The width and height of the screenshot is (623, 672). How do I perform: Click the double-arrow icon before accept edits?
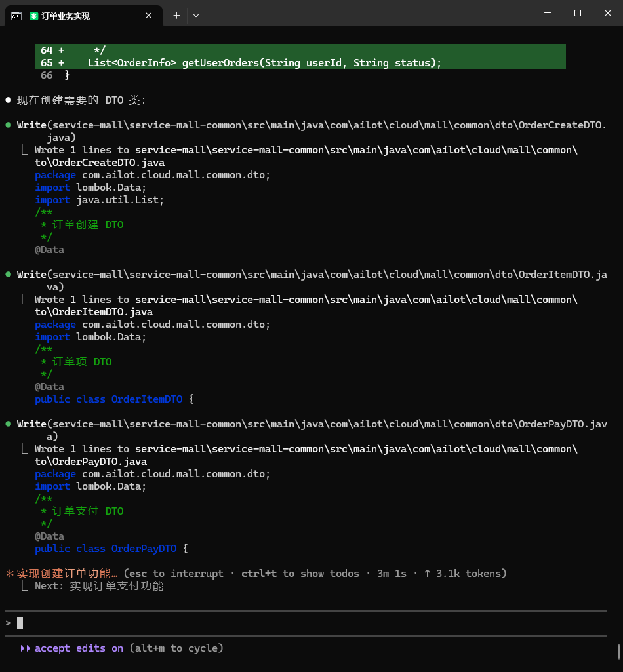[26, 648]
